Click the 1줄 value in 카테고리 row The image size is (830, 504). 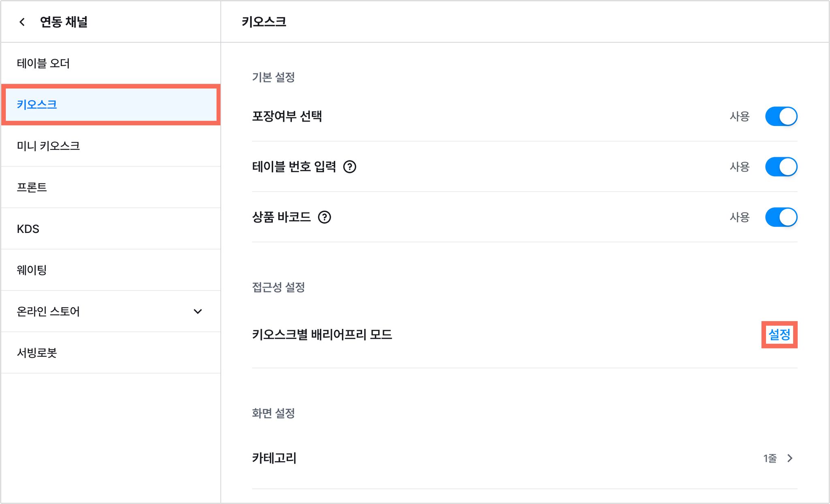point(770,458)
